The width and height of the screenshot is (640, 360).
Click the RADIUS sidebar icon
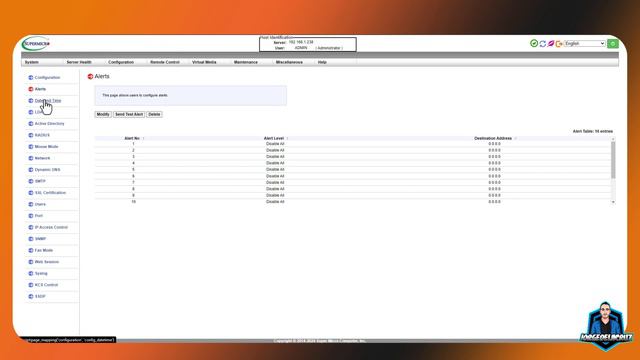click(31, 135)
